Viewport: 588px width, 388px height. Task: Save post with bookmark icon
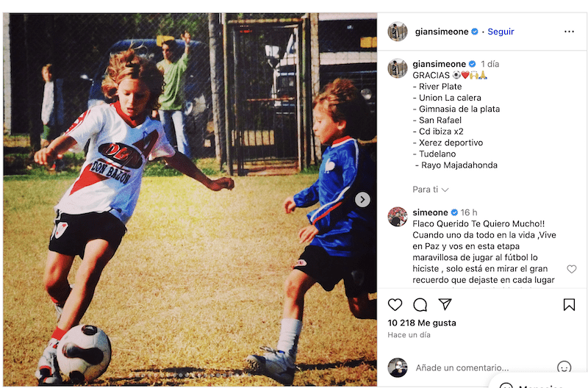[x=569, y=304]
